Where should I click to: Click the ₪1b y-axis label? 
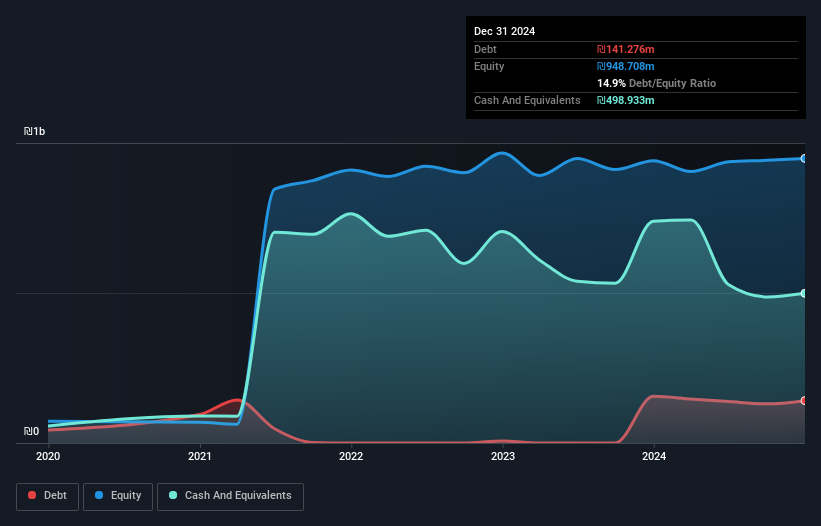[35, 131]
